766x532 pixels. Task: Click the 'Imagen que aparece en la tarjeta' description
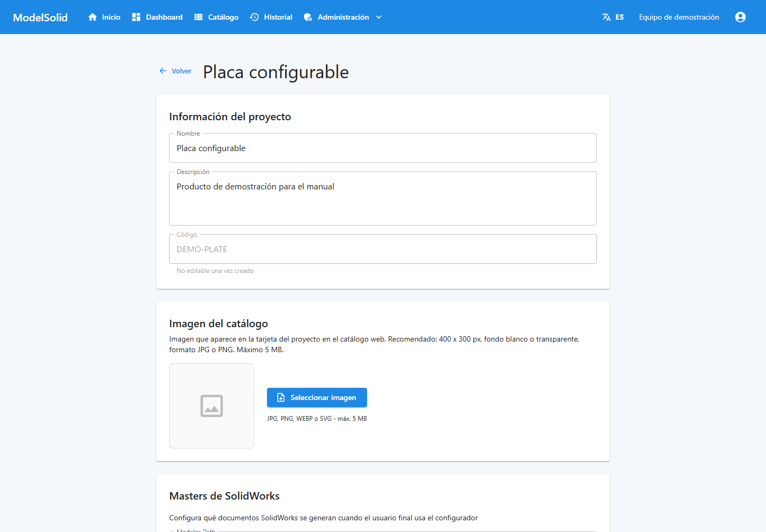[x=374, y=344]
